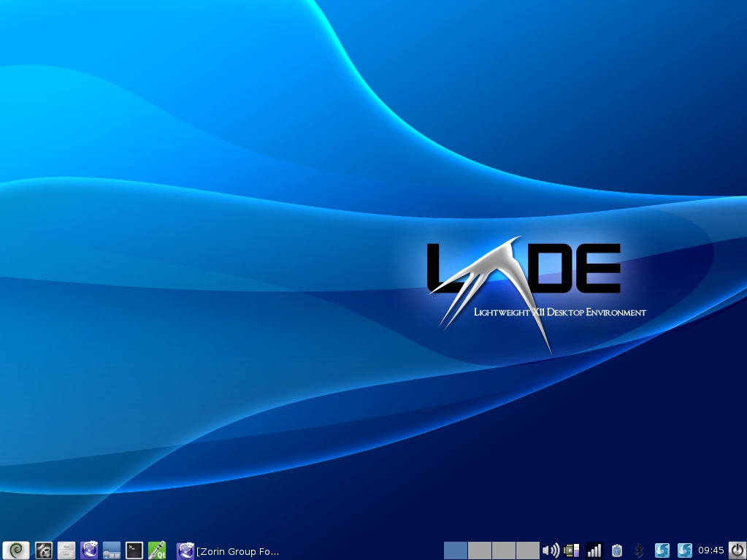747x560 pixels.
Task: Click the CPU chip monitor tray icon
Action: click(572, 551)
